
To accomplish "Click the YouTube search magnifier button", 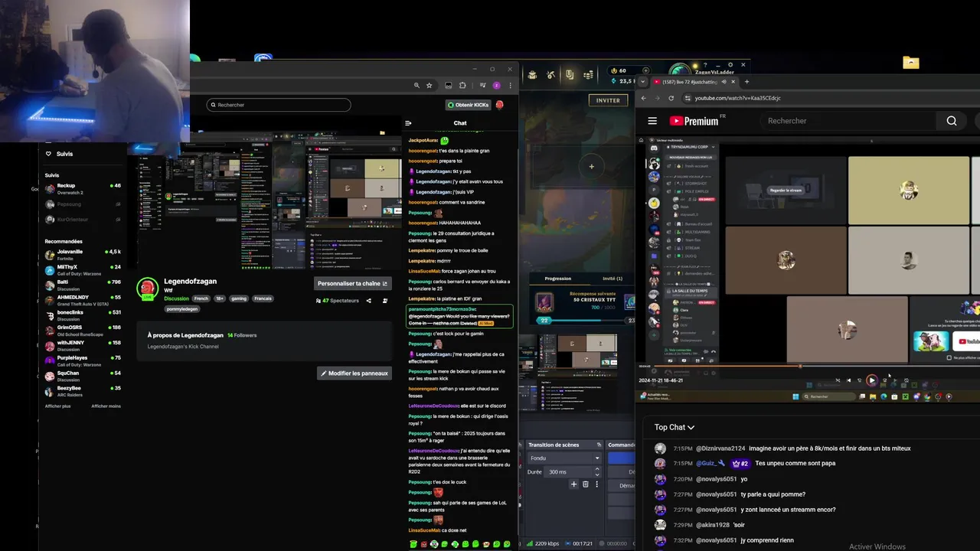I will (x=952, y=121).
